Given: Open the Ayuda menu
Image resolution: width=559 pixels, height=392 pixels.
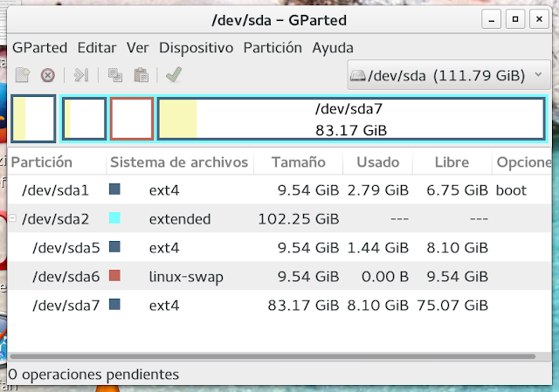Looking at the screenshot, I should (333, 48).
